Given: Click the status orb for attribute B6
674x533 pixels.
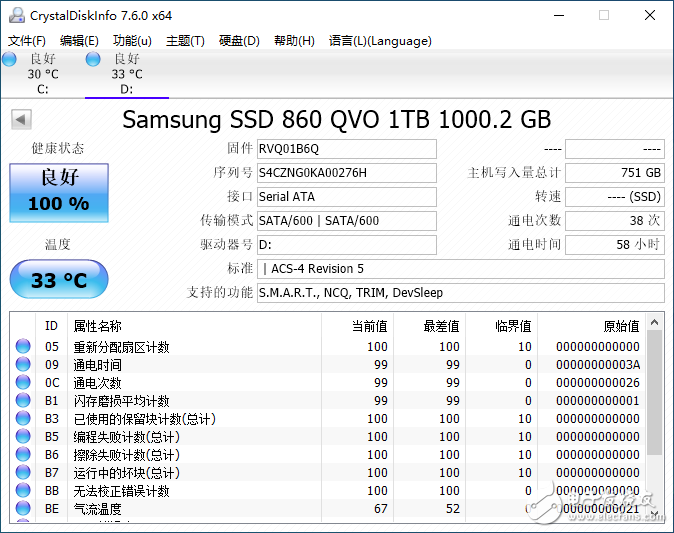Looking at the screenshot, I should (x=23, y=455).
